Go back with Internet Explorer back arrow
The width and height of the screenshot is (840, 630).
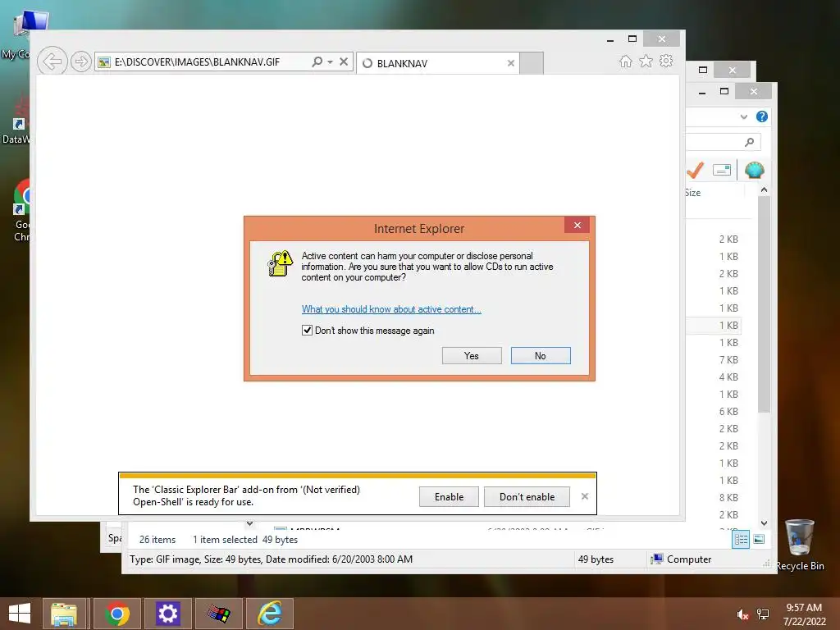click(52, 62)
